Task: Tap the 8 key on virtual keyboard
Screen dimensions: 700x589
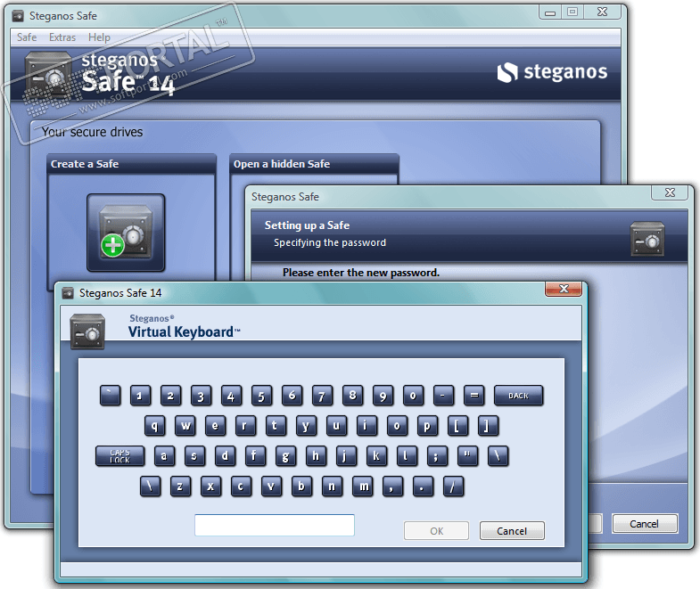Action: [353, 396]
